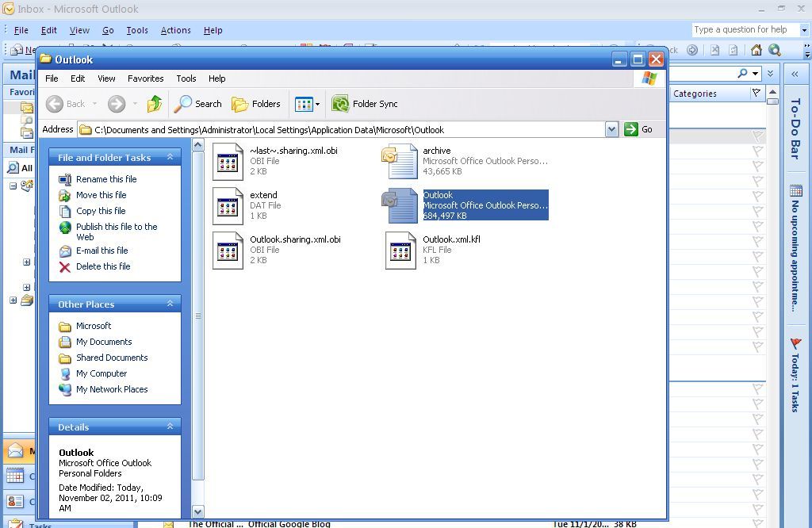
Task: Open Contacts navigation button in Outlook
Action: click(19, 501)
